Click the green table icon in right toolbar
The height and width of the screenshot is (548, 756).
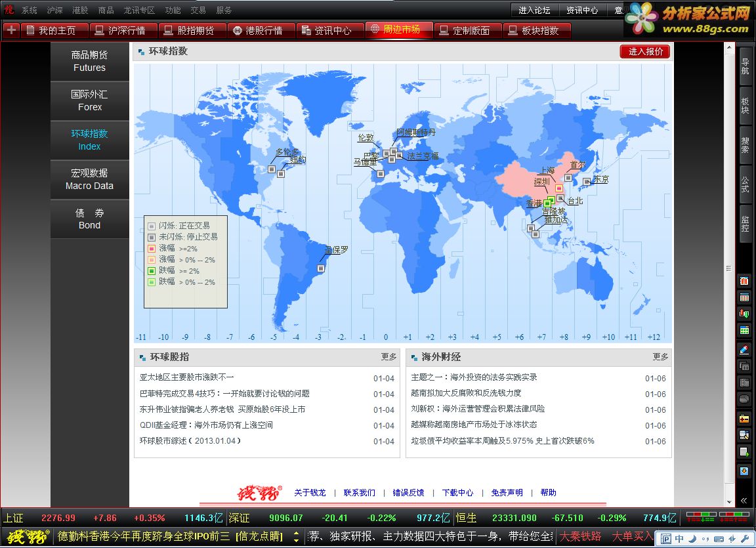point(744,330)
